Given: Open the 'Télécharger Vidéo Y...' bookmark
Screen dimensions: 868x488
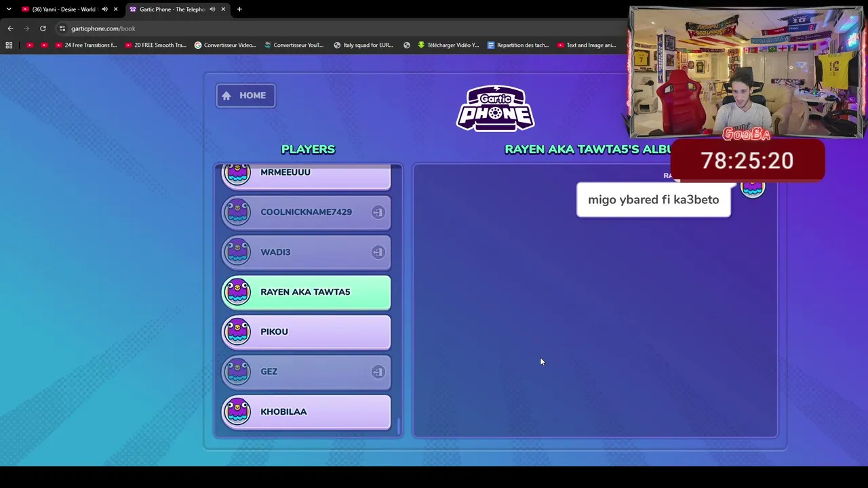Looking at the screenshot, I should 448,45.
